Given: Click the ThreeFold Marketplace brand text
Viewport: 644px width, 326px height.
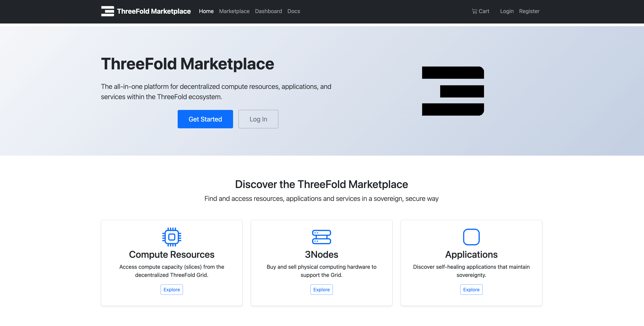Looking at the screenshot, I should click(x=154, y=11).
